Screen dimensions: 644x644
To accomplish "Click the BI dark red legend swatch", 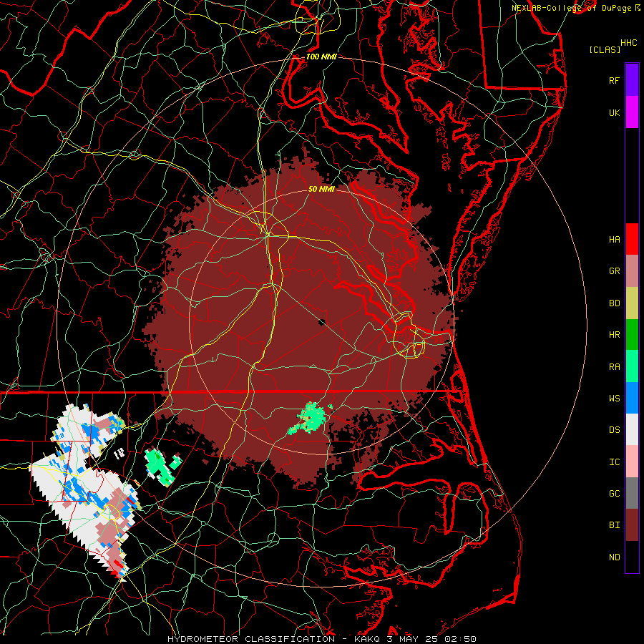I will click(x=632, y=525).
